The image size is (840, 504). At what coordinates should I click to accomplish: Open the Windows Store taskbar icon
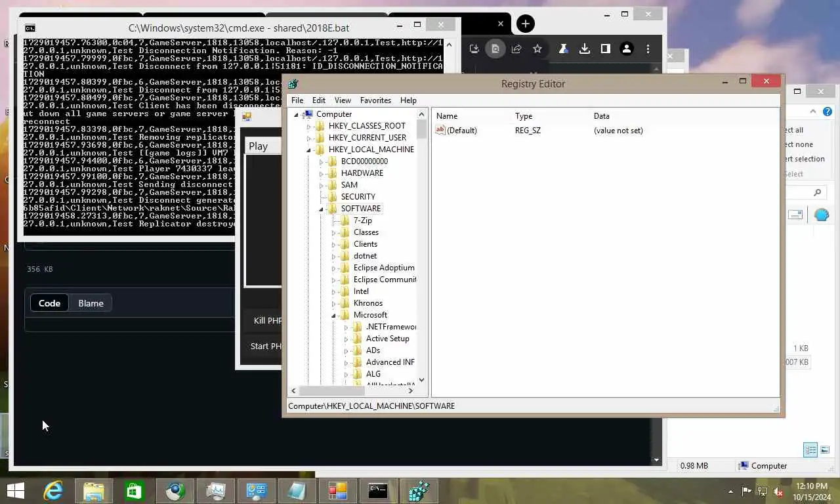point(134,490)
